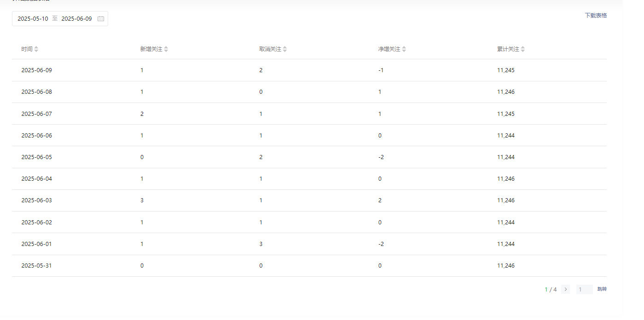Select the 2025-06-09 row date
The width and height of the screenshot is (644, 320).
click(37, 70)
